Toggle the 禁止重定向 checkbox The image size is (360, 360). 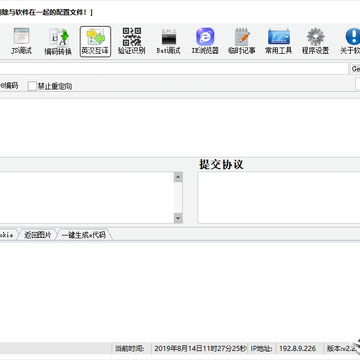(x=32, y=86)
